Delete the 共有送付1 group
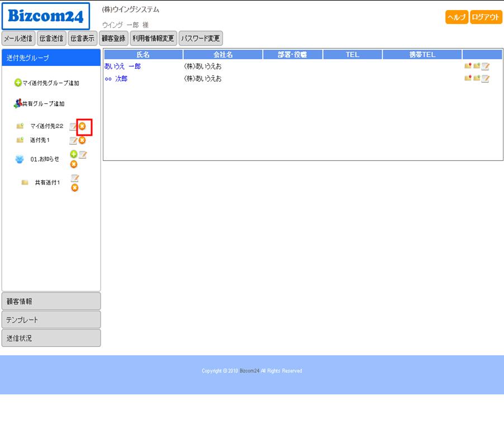Viewport: 504px width, 429px height. (x=74, y=188)
